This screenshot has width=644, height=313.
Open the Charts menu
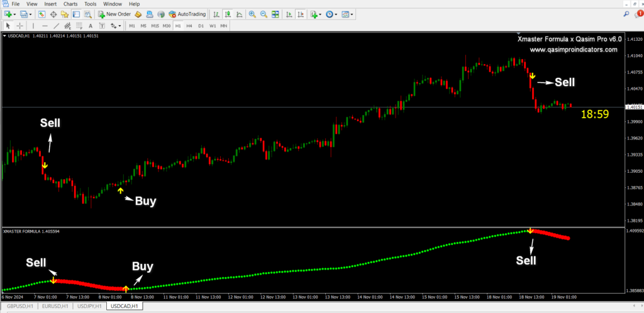pos(71,4)
